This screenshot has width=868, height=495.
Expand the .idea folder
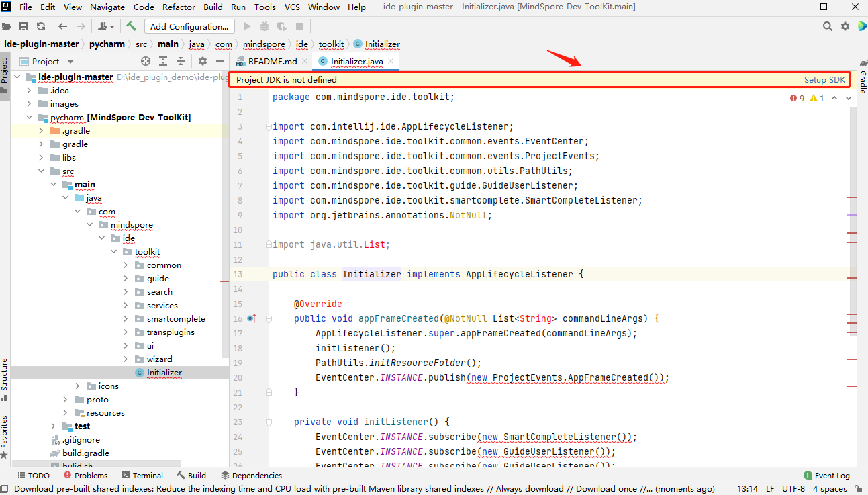click(29, 91)
